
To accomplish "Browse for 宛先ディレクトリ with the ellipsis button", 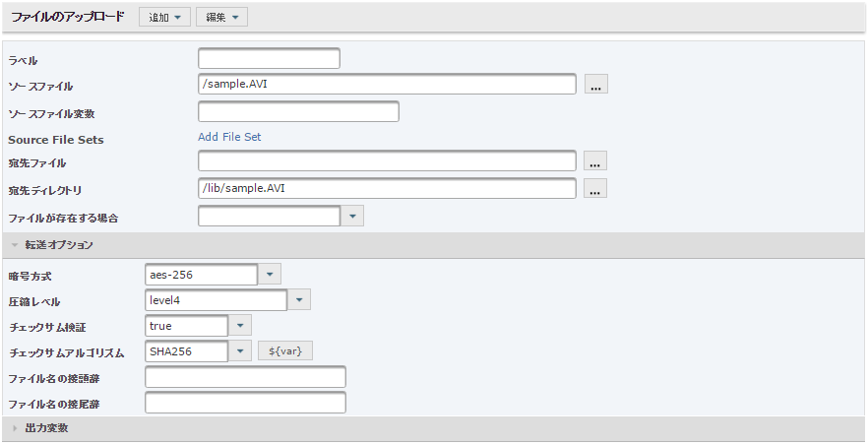I will pyautogui.click(x=595, y=188).
